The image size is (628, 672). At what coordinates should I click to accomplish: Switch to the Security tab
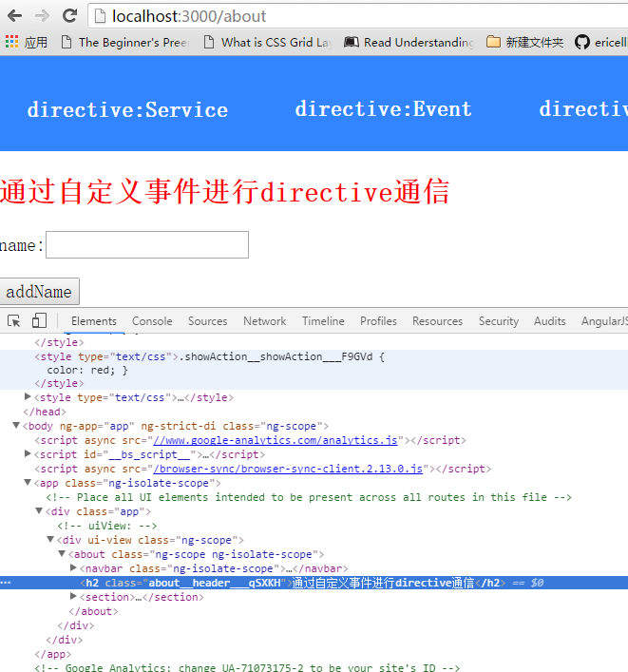coord(498,321)
